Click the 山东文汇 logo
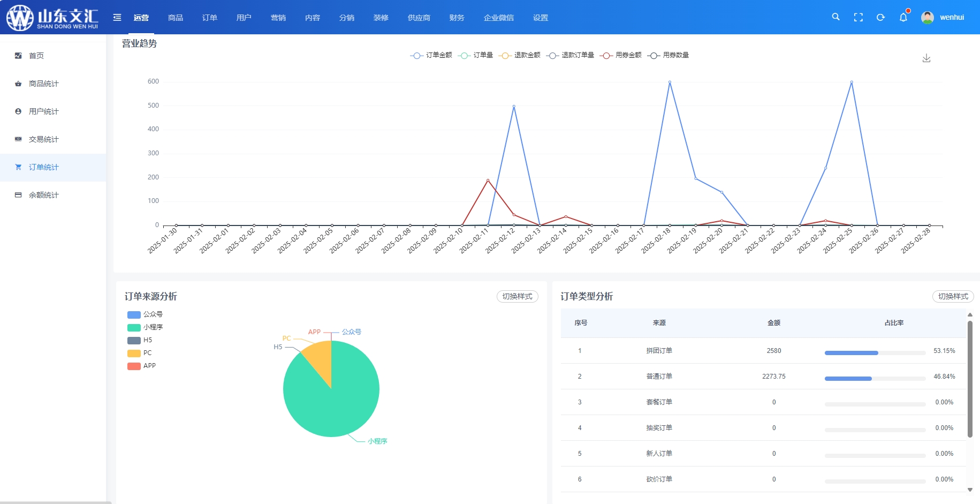Viewport: 980px width, 504px height. click(52, 17)
